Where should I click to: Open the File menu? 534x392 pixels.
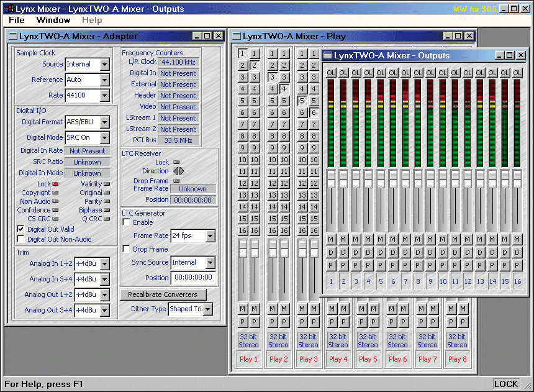pyautogui.click(x=17, y=20)
